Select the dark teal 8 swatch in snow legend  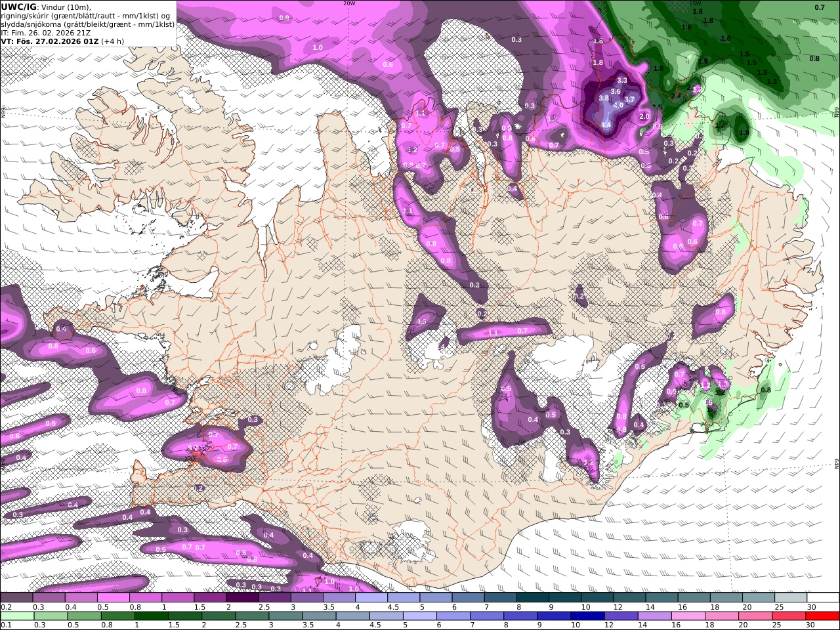tap(533, 598)
